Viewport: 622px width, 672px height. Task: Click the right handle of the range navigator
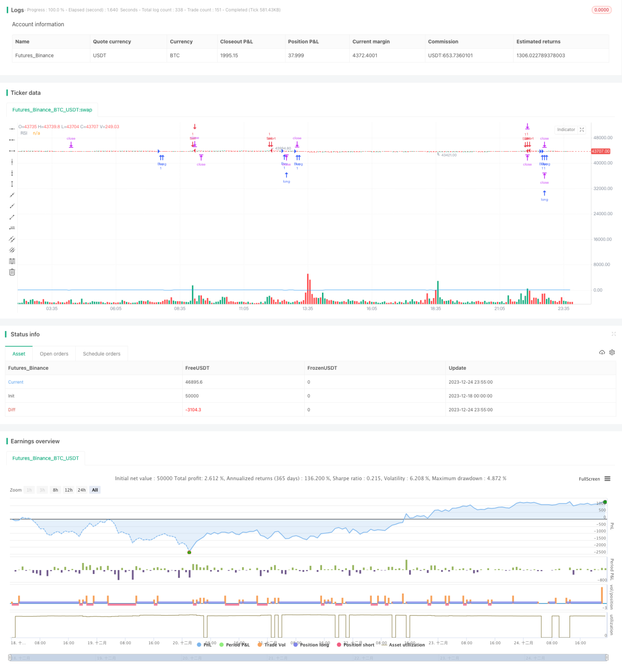pyautogui.click(x=607, y=658)
